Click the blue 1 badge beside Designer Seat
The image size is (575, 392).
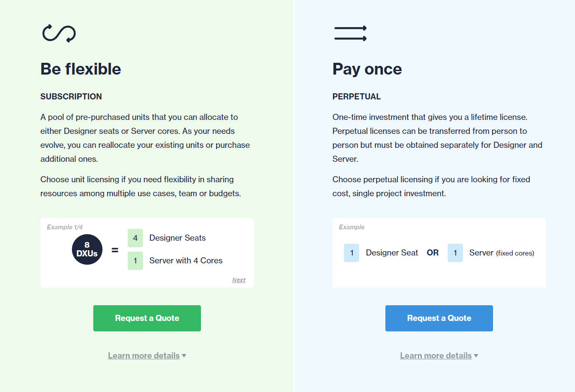(x=351, y=253)
